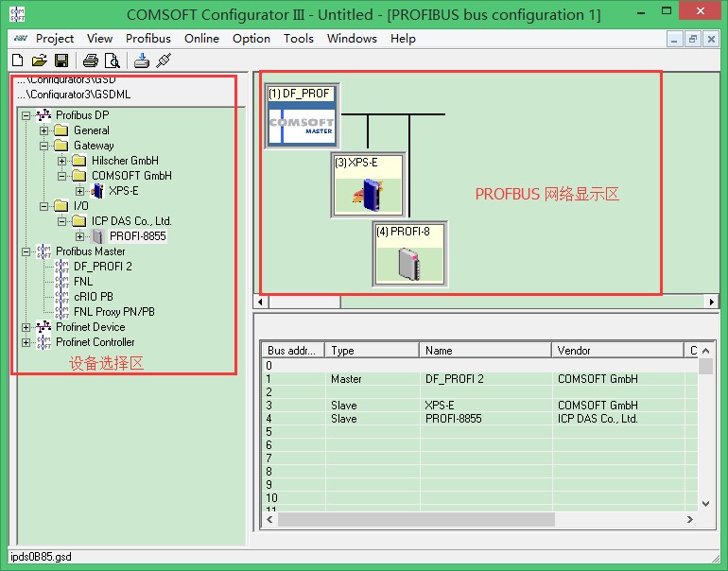Viewport: 728px width, 571px height.
Task: Click the Download configuration toolbar icon
Action: (142, 61)
